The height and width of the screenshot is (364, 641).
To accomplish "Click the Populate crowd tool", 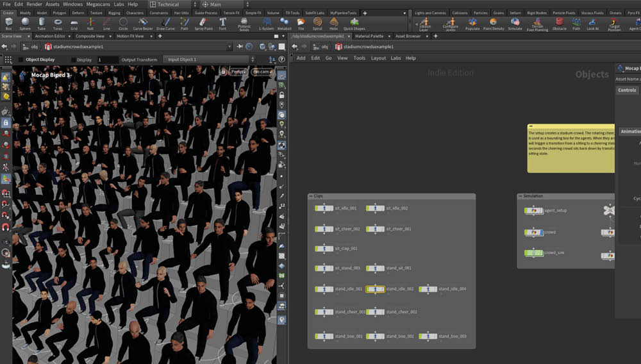I will (472, 24).
